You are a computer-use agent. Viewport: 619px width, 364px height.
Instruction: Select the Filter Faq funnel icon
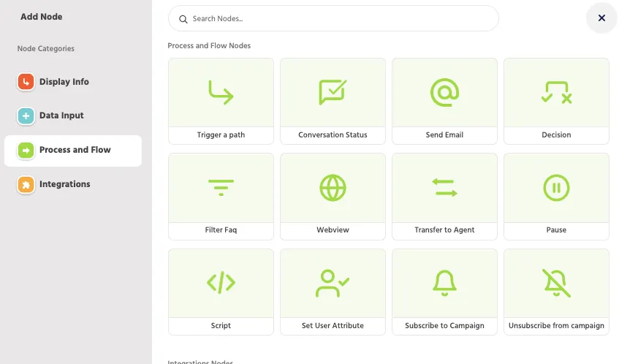[221, 188]
